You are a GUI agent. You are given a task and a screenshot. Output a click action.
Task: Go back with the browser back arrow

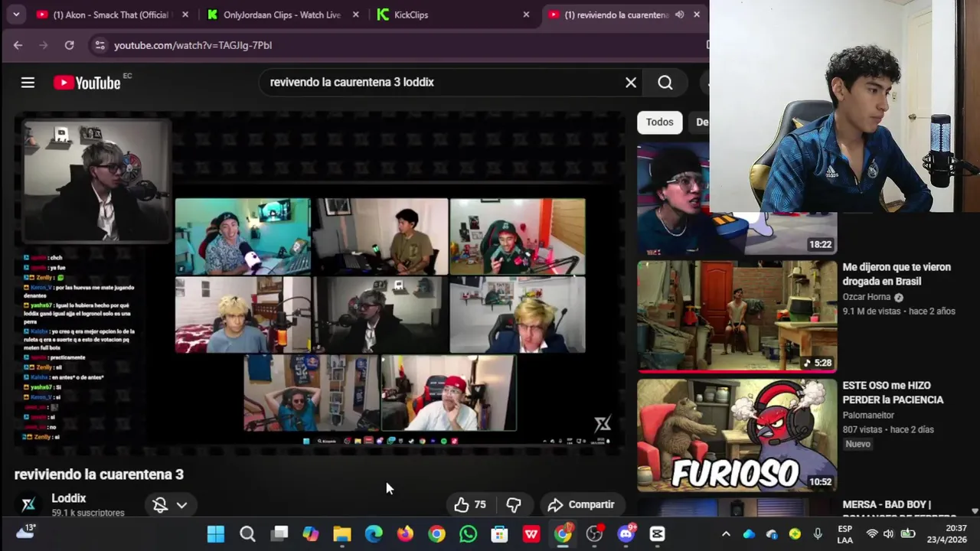[18, 45]
